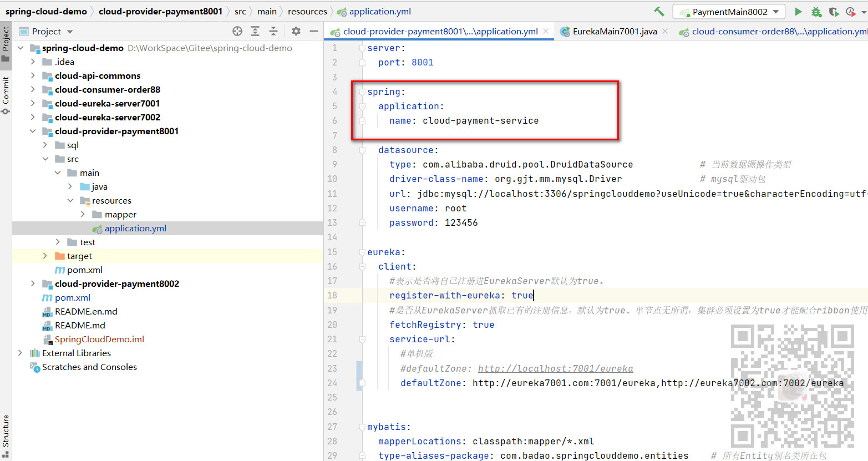Expand the mapper folder arrow
This screenshot has width=868, height=461.
(83, 215)
